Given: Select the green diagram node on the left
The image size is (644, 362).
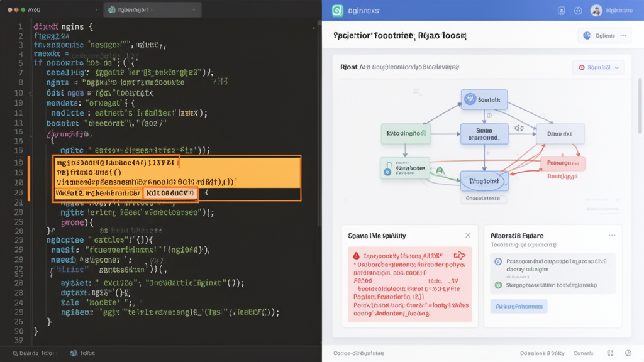Looking at the screenshot, I should [406, 133].
